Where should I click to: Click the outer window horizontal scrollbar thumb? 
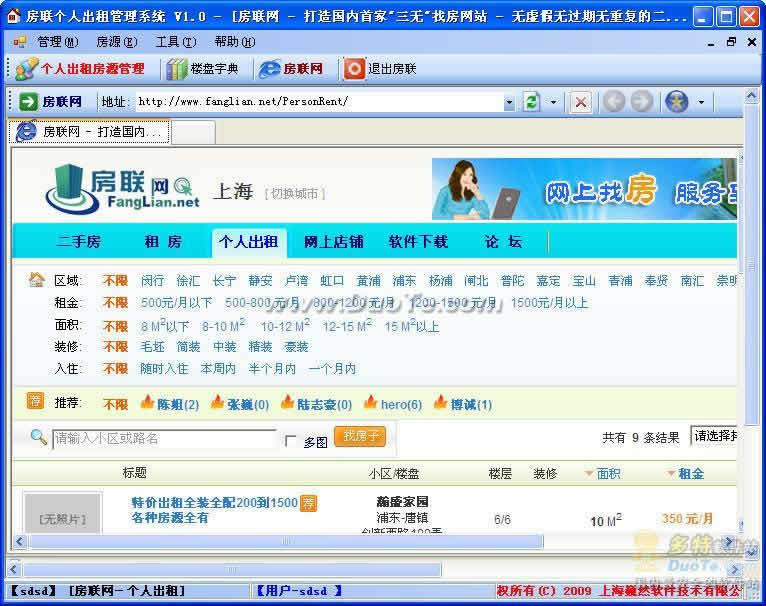(232, 569)
